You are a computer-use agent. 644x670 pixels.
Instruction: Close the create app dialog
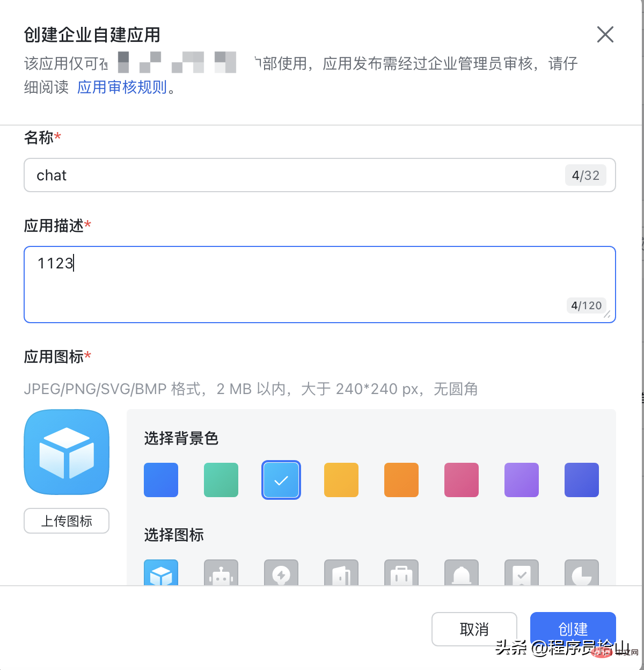tap(605, 34)
